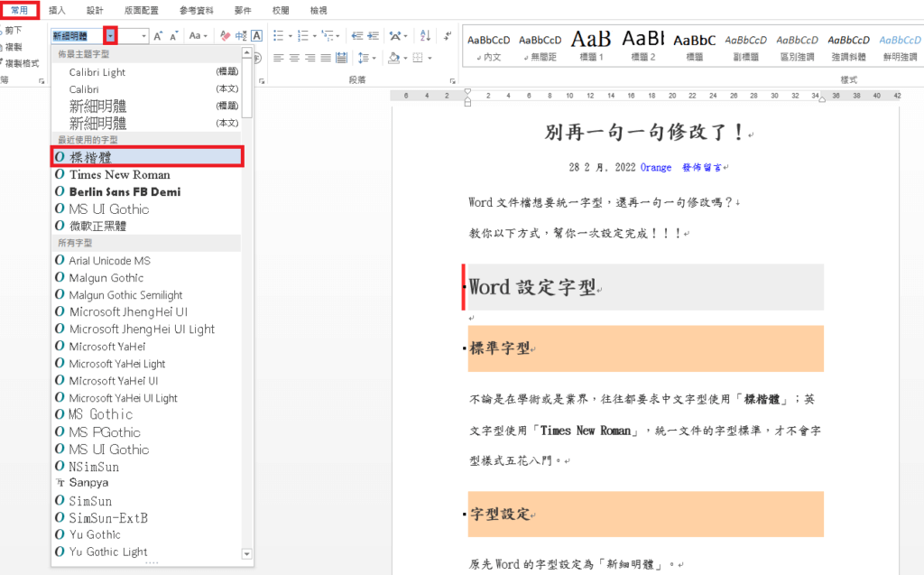Click the Sort icon in the paragraph group
Image resolution: width=924 pixels, height=575 pixels.
[424, 35]
